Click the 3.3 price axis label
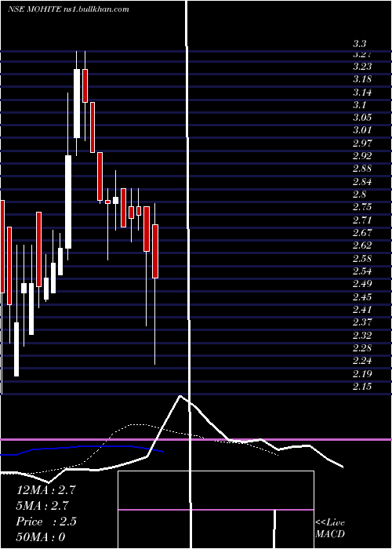 click(x=359, y=44)
